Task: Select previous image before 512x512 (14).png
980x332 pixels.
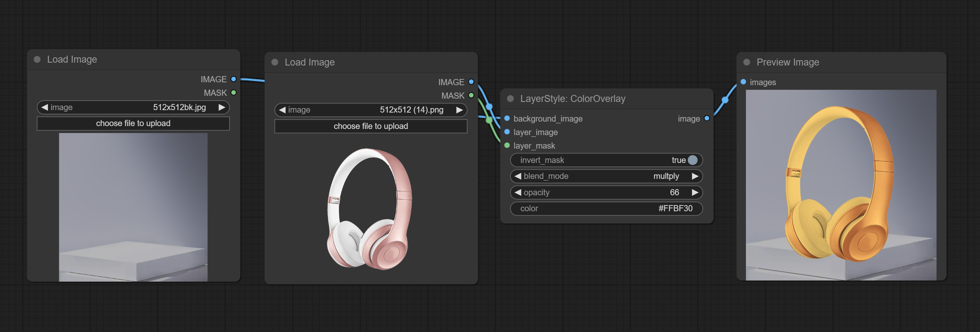Action: (x=282, y=110)
